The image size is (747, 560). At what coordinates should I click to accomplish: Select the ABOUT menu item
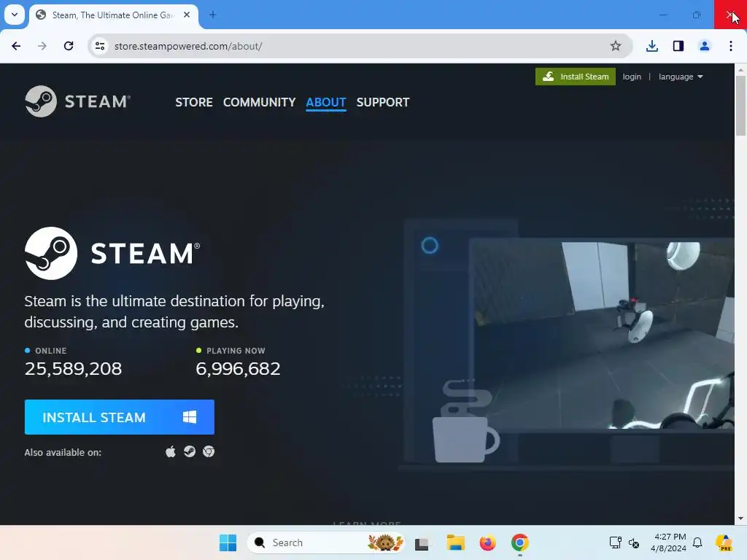[326, 102]
